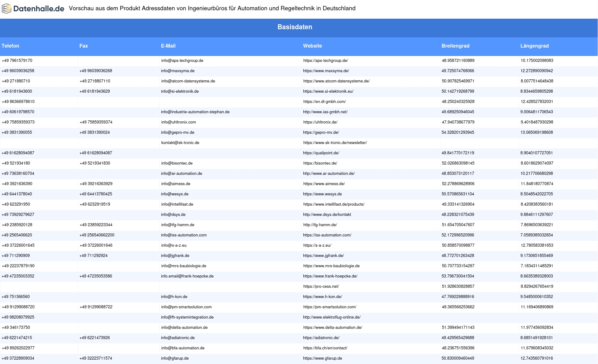Open https://en.dt-gmbh.com/ cell

click(325, 102)
